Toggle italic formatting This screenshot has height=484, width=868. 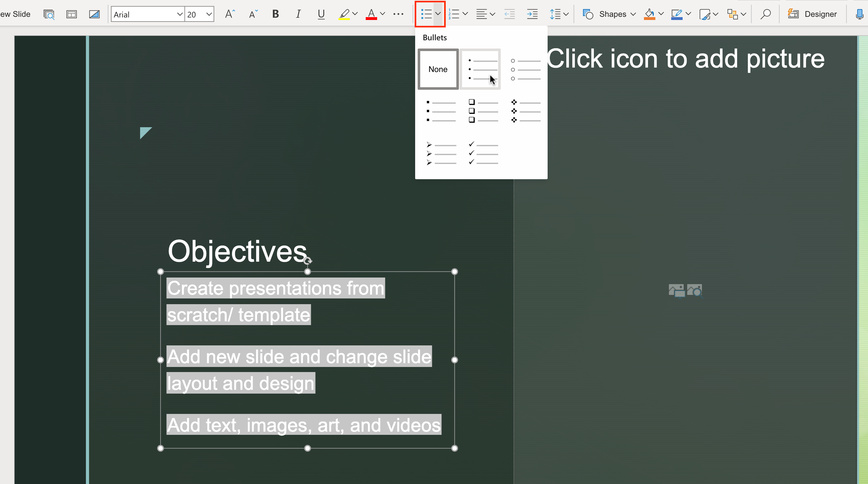(x=298, y=14)
